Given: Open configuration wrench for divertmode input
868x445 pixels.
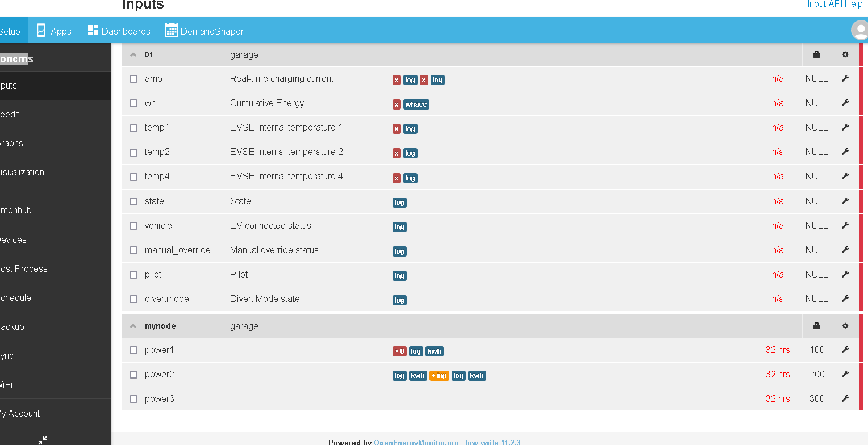Looking at the screenshot, I should [x=845, y=299].
